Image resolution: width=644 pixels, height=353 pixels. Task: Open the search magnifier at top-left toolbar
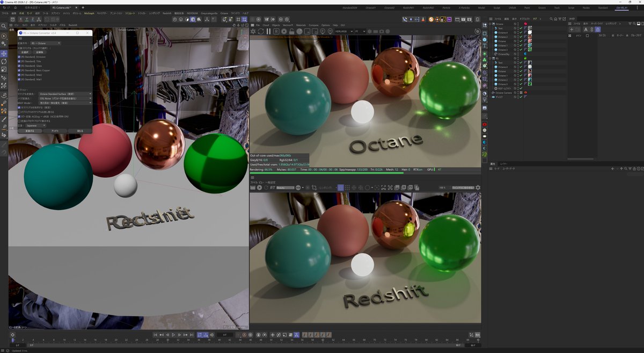click(4, 26)
